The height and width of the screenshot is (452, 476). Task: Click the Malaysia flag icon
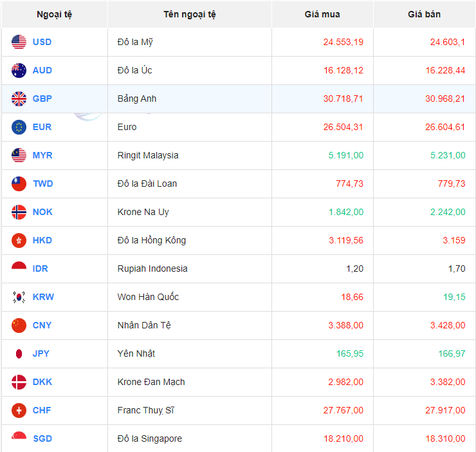(19, 156)
